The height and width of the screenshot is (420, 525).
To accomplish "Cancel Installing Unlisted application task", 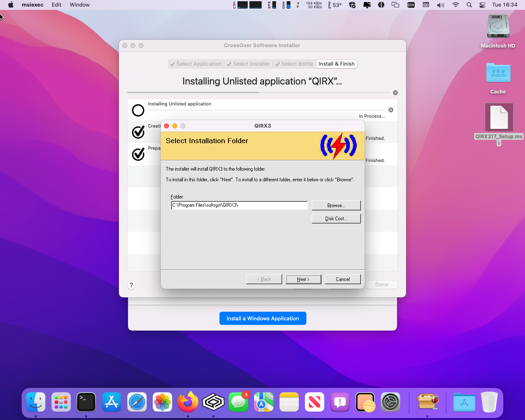I will pyautogui.click(x=391, y=110).
